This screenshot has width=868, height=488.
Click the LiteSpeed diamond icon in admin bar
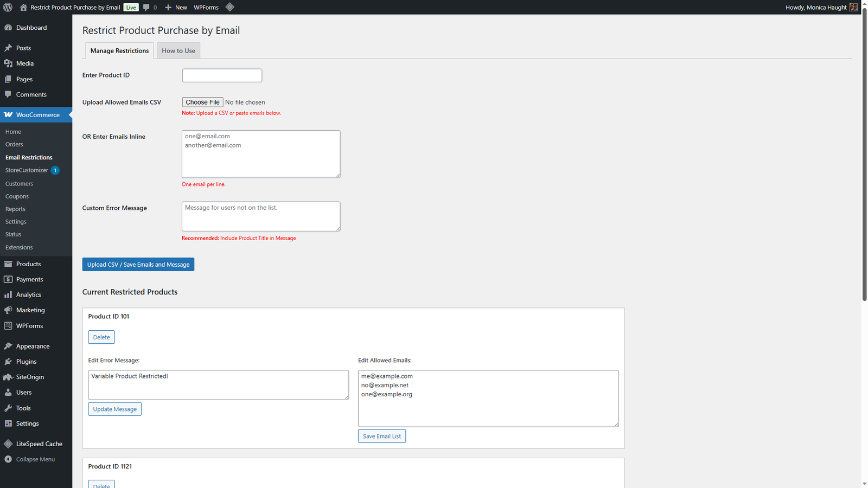pyautogui.click(x=229, y=7)
